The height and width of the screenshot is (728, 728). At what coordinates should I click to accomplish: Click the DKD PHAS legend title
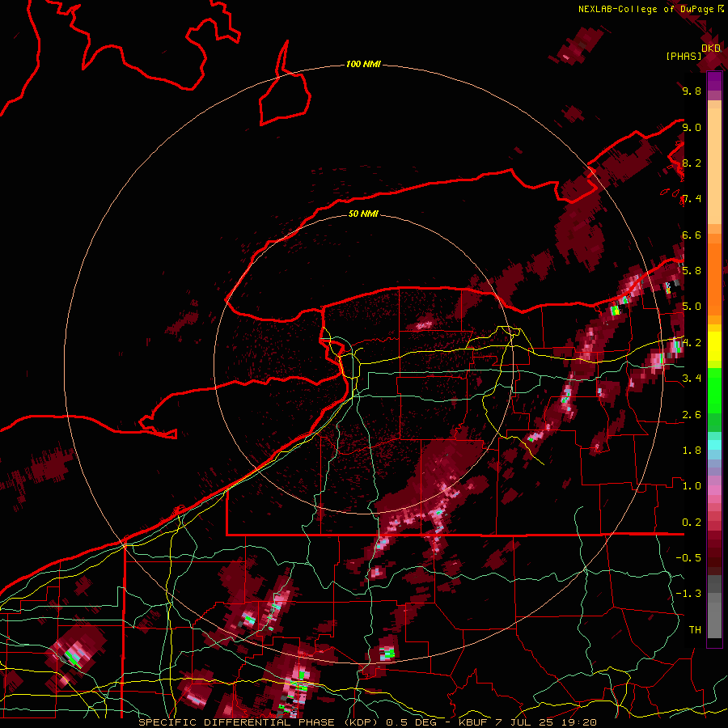[x=692, y=52]
